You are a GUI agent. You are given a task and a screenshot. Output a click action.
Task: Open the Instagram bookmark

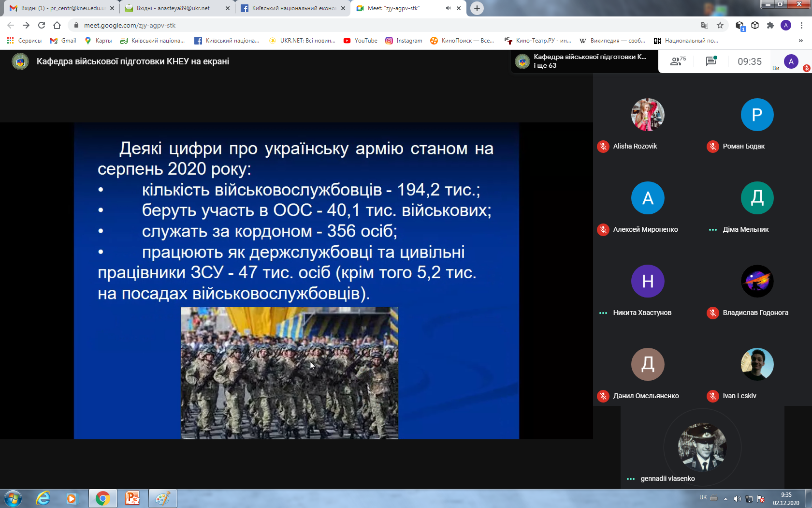tap(404, 41)
